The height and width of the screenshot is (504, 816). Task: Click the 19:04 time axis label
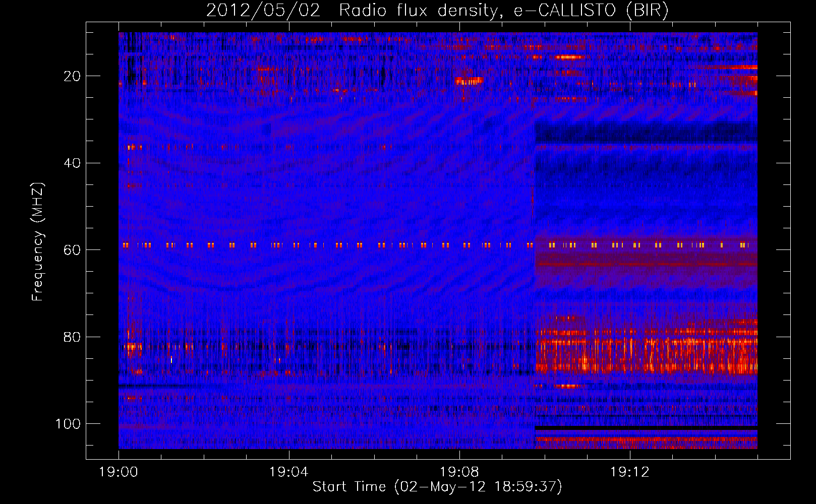pos(289,472)
